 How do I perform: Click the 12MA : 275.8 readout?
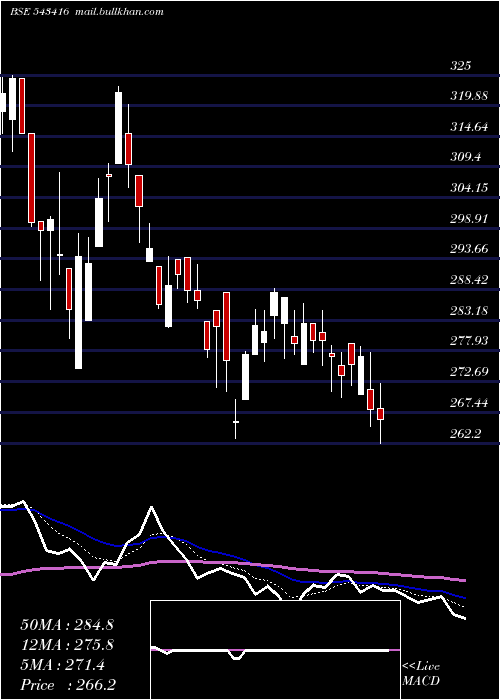tap(67, 645)
